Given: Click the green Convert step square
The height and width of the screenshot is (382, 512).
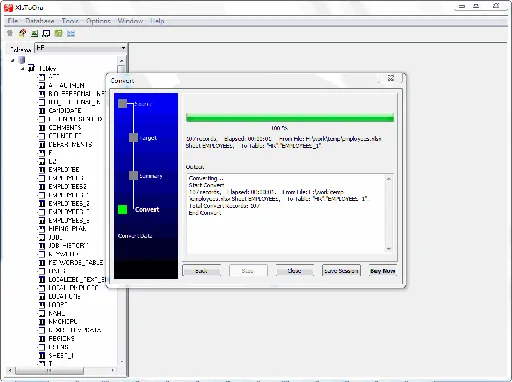Looking at the screenshot, I should (x=122, y=209).
